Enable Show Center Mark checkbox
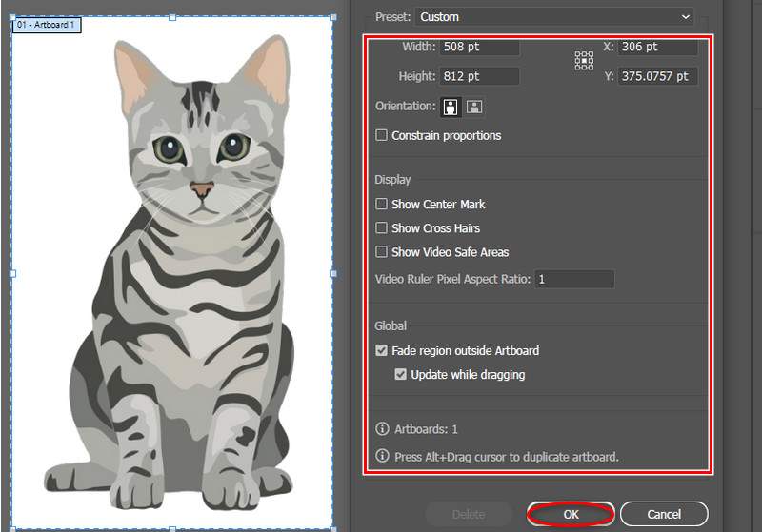Image resolution: width=762 pixels, height=532 pixels. click(382, 204)
